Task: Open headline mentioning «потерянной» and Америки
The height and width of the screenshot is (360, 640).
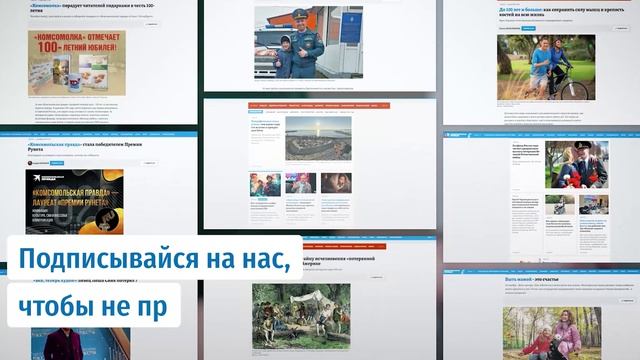Action: click(x=339, y=261)
